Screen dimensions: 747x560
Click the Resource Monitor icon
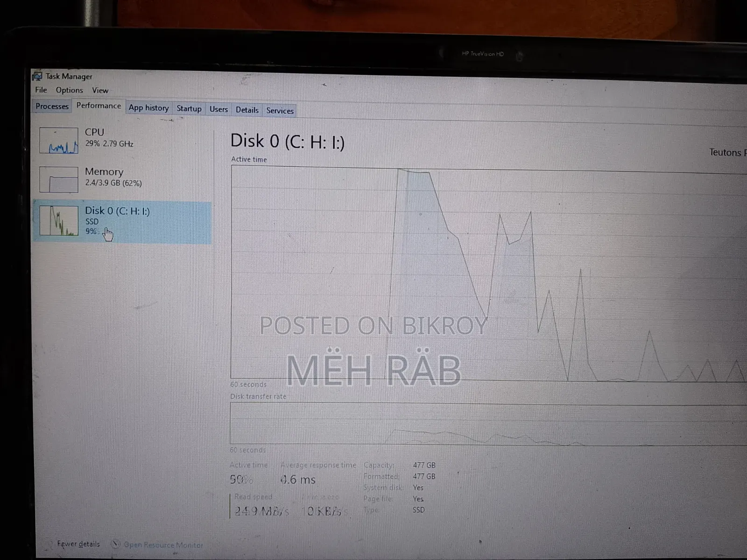tap(115, 544)
